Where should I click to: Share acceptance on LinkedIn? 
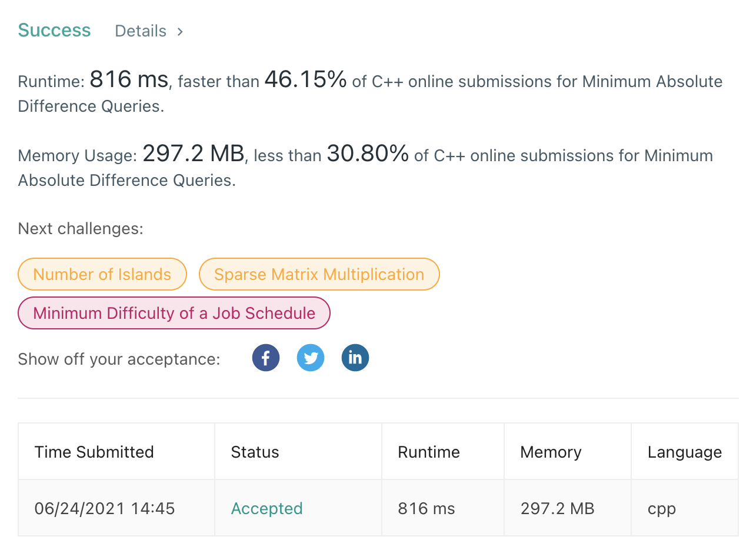pyautogui.click(x=355, y=358)
